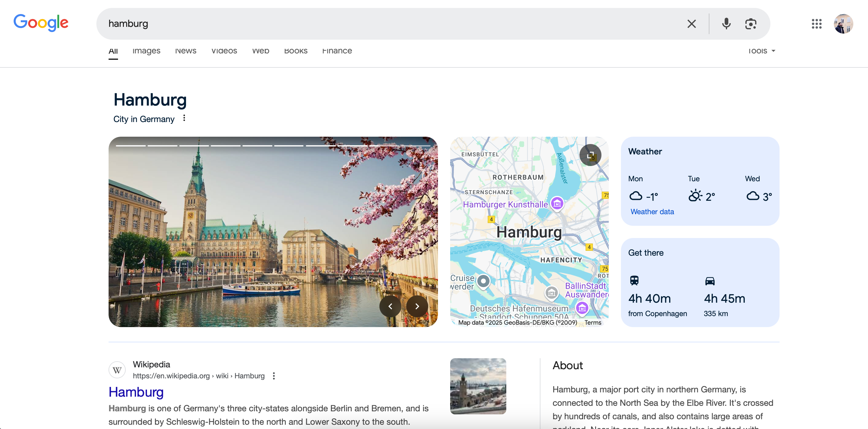The width and height of the screenshot is (868, 429).
Task: Select the car travel option icon
Action: (711, 280)
